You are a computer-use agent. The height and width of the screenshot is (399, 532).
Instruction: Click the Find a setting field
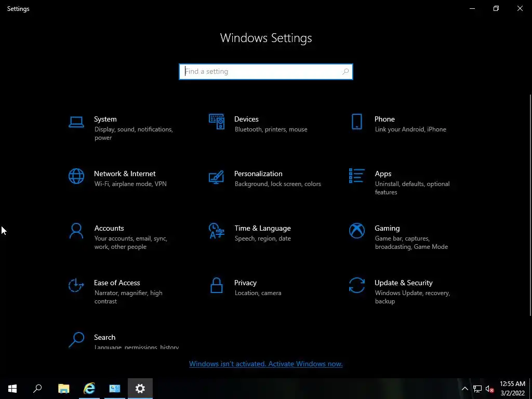pos(266,72)
